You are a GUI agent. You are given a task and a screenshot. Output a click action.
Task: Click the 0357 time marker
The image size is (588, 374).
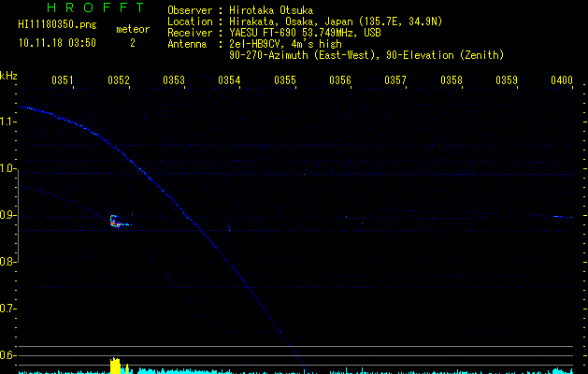[x=395, y=79]
